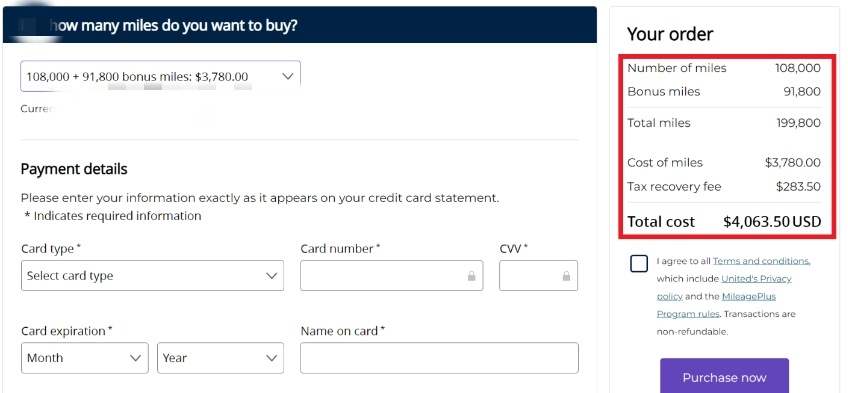Focus the Name on card field
The height and width of the screenshot is (393, 848).
(439, 358)
